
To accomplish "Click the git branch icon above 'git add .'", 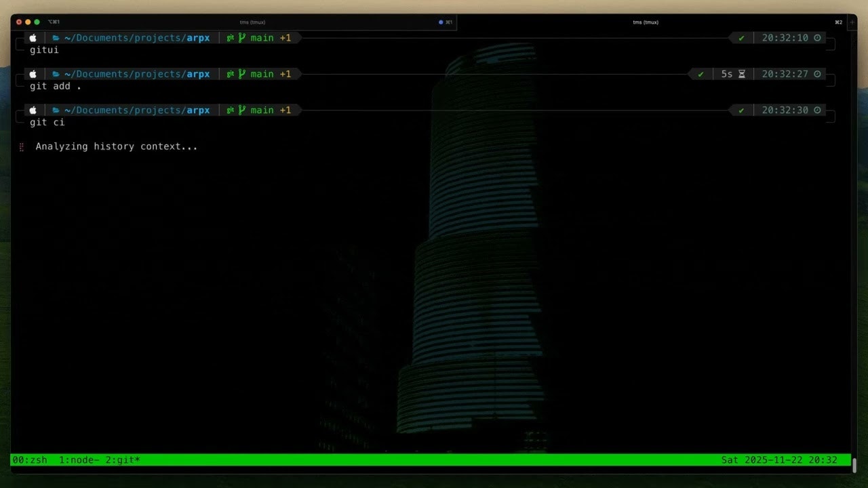I will [x=241, y=74].
